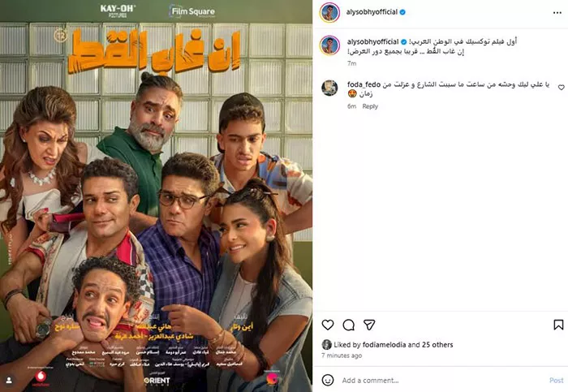Click the tagged people icon on the poster

point(9,381)
